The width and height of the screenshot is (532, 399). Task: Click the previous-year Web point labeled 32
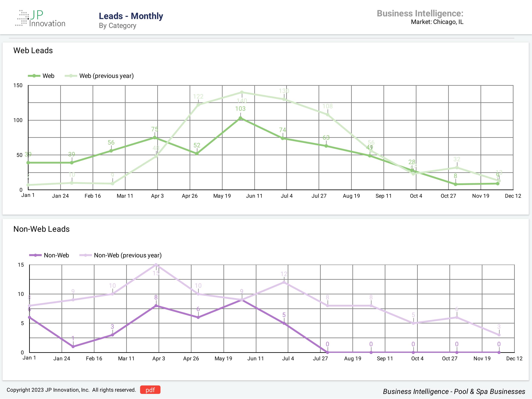tap(457, 168)
